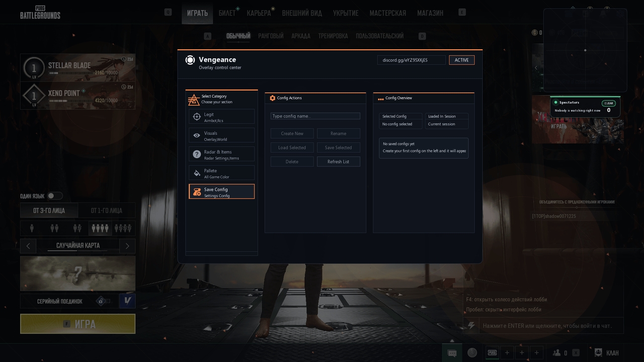Click the PUBG platform icon slot
Viewport: 644px width, 362px height.
pyautogui.click(x=492, y=353)
